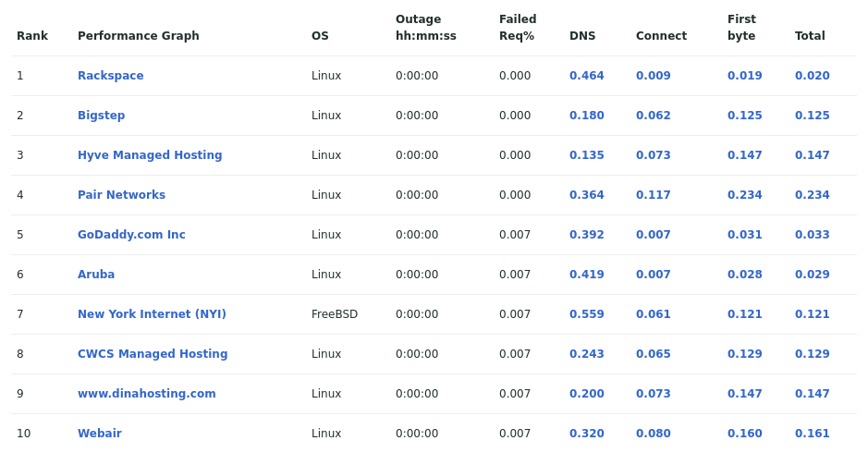The width and height of the screenshot is (868, 453).
Task: Open the New York Internet (NYI) link
Action: [x=152, y=314]
